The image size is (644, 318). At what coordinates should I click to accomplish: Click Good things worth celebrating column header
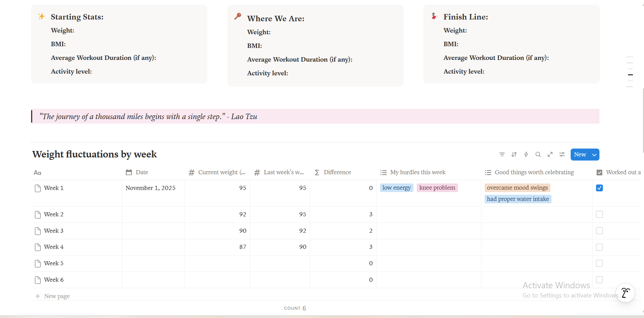tap(534, 172)
